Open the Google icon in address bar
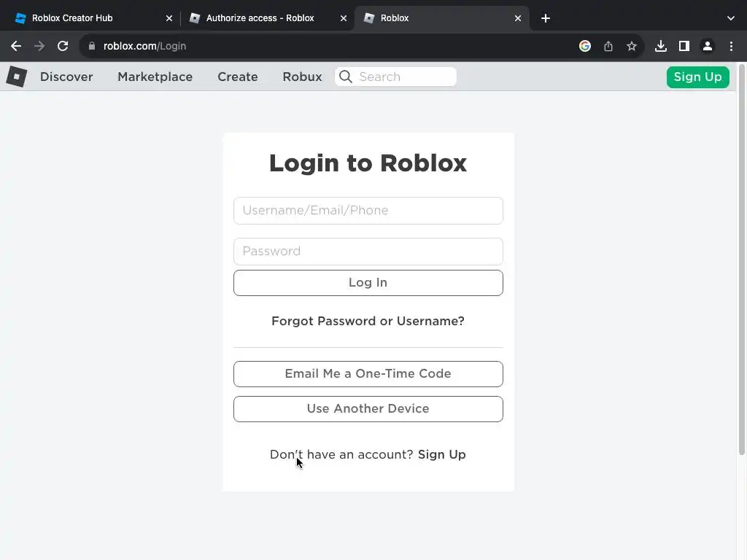Image resolution: width=747 pixels, height=560 pixels. [x=585, y=46]
